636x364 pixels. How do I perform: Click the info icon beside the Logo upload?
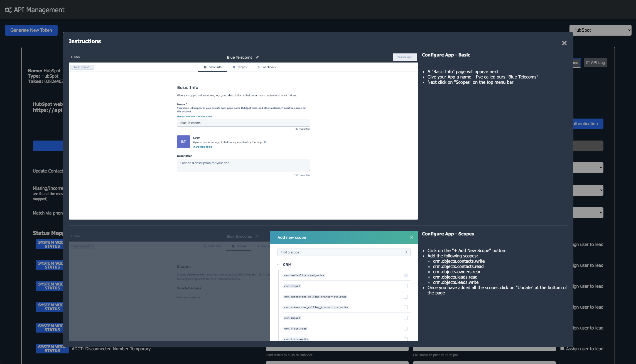pos(265,142)
